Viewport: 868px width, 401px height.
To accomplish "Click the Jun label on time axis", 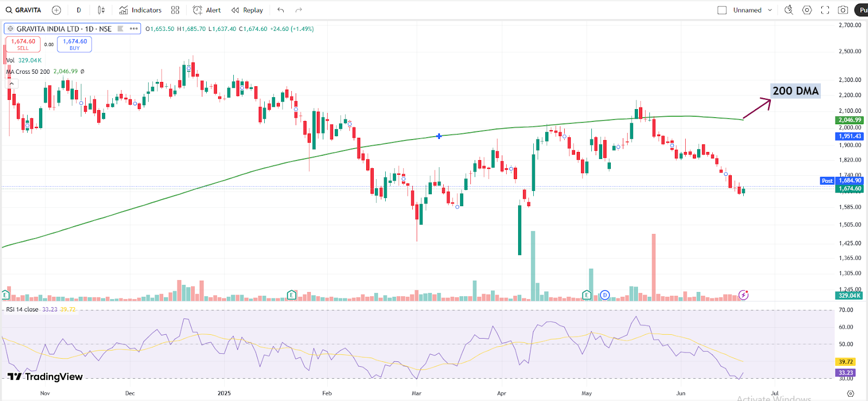I will pos(681,393).
